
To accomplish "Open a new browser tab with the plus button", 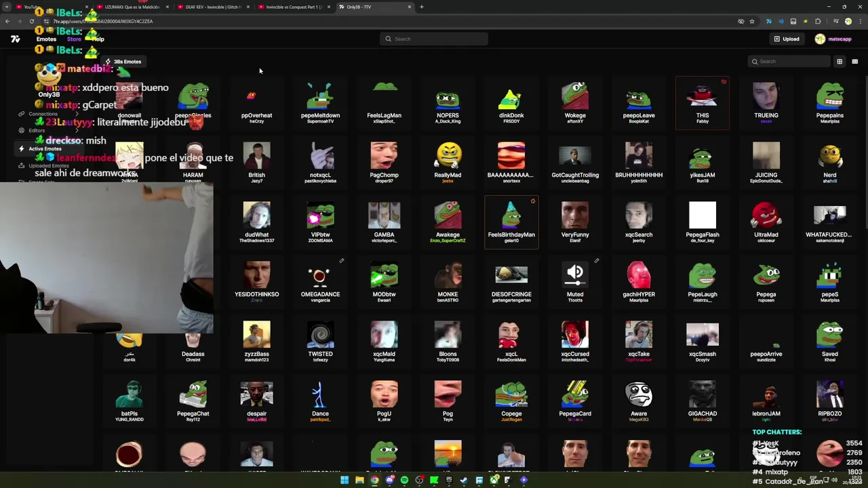I will tap(421, 7).
